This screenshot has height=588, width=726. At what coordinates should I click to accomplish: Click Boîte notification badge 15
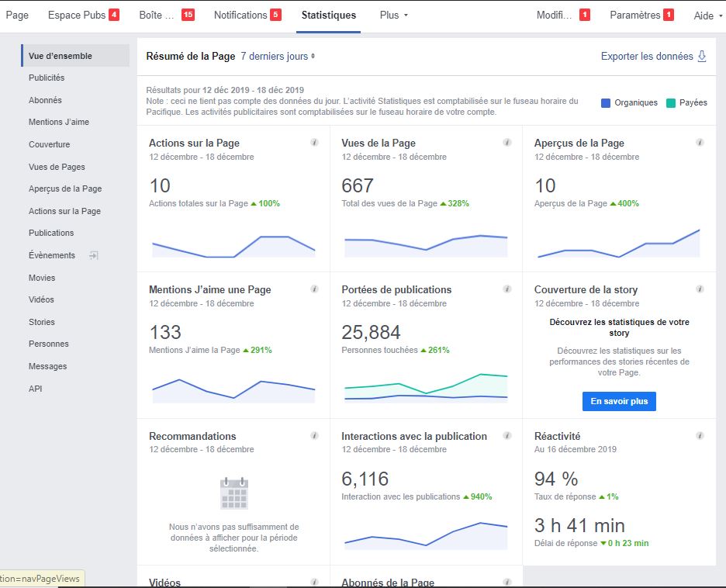[x=188, y=15]
